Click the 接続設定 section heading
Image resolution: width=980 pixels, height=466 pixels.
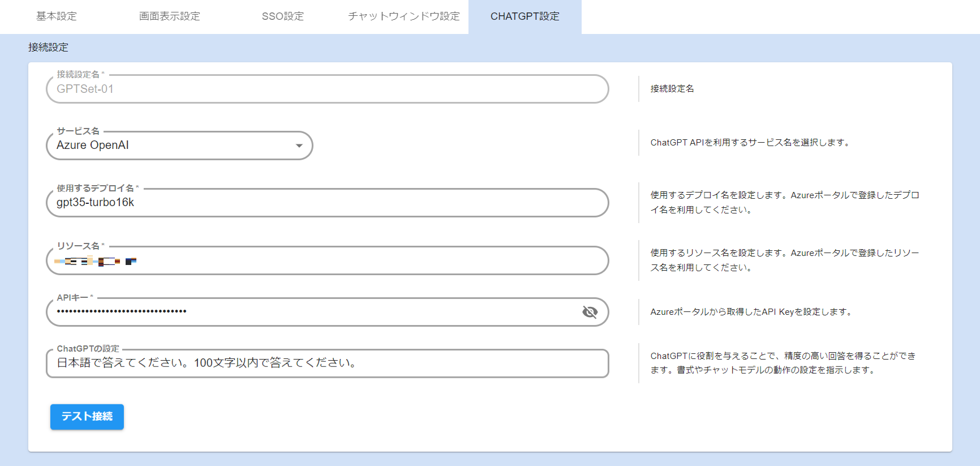[48, 48]
